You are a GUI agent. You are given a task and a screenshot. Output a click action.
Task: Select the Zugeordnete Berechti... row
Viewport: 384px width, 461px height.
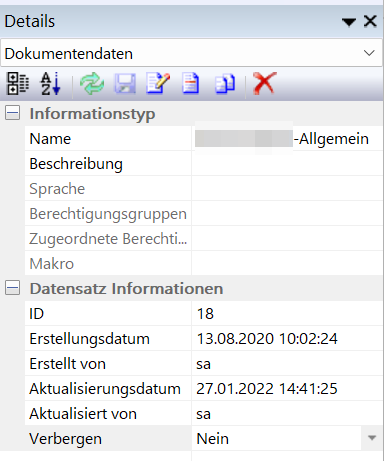click(x=204, y=238)
